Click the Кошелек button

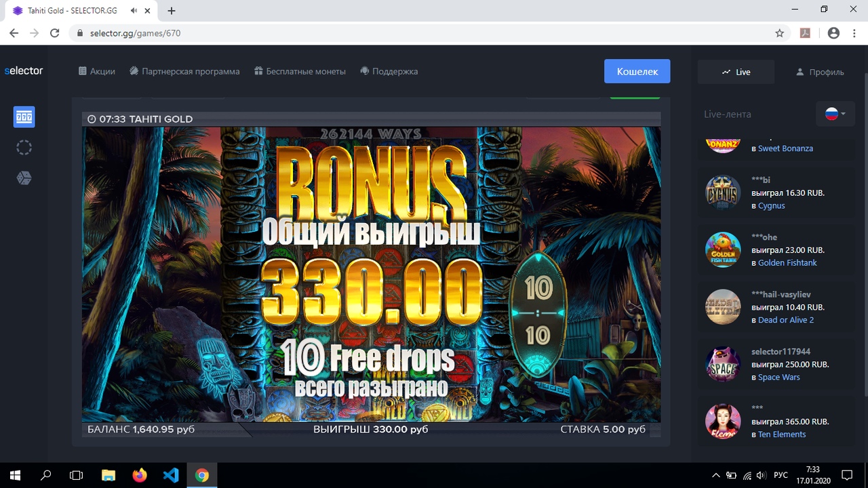(637, 71)
